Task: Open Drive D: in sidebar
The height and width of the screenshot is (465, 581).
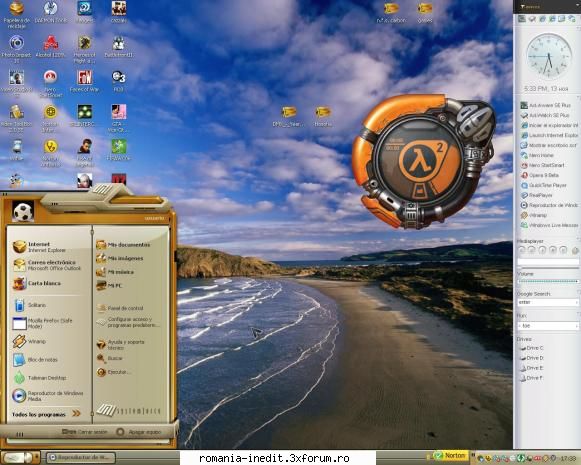Action: (x=531, y=358)
